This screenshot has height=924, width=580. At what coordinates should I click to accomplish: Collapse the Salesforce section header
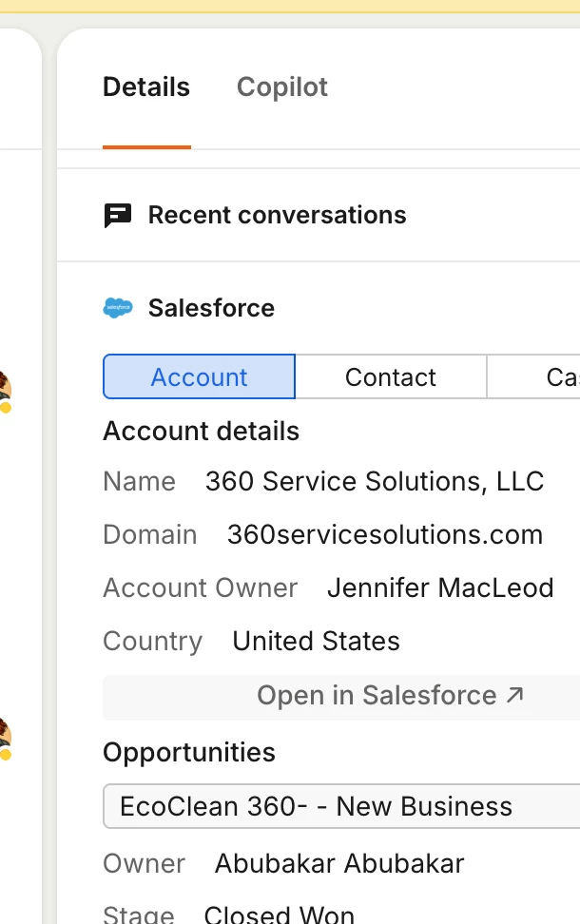(x=211, y=308)
